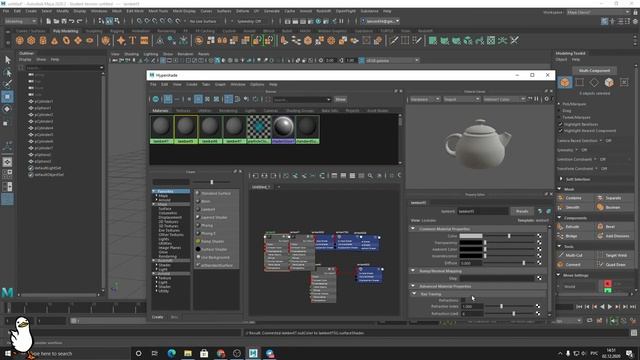Click the Combine icon in Modeling Toolkit

tap(560, 198)
